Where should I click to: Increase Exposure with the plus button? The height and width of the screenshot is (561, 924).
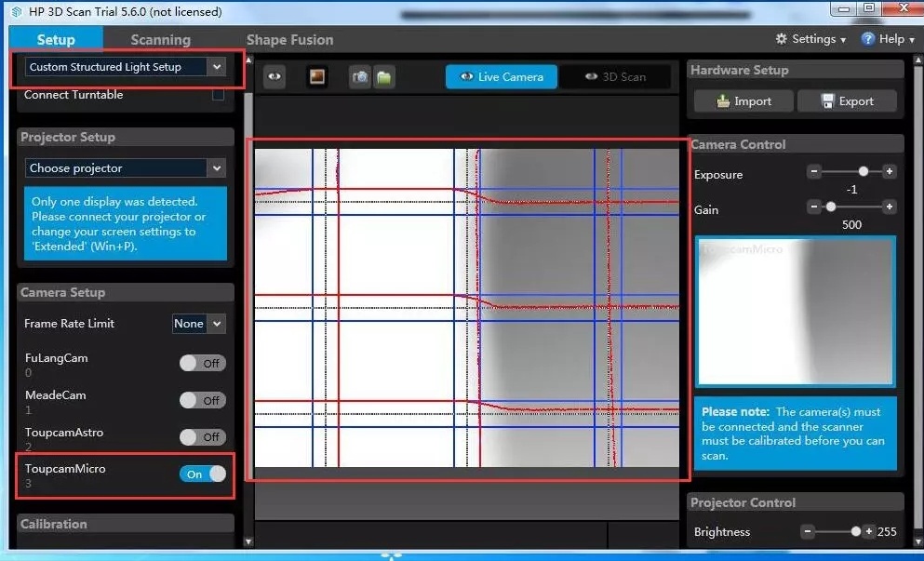coord(889,172)
